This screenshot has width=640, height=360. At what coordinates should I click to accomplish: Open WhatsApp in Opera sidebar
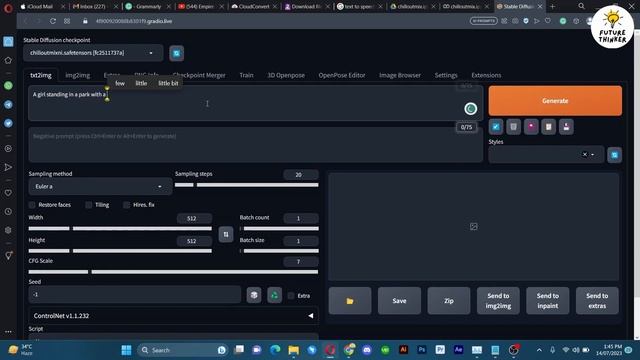pos(8,86)
